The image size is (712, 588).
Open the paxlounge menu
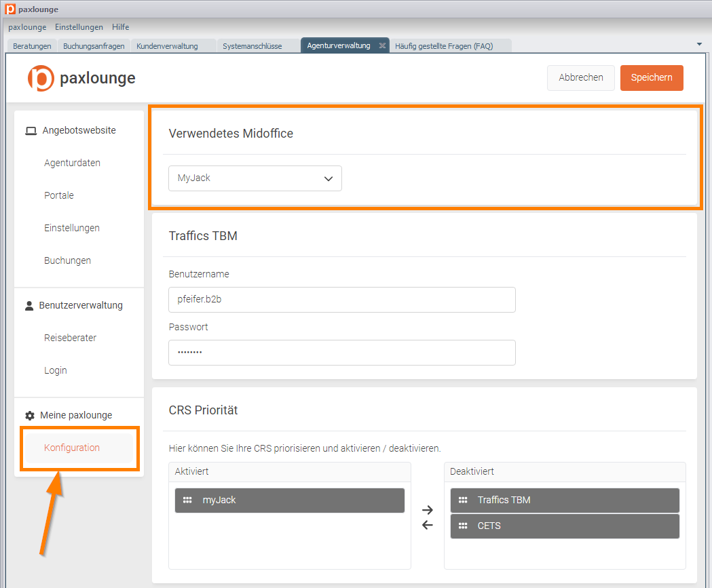click(x=27, y=27)
